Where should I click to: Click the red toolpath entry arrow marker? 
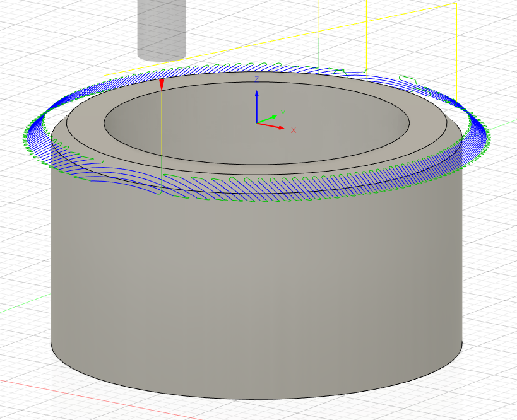(x=162, y=85)
